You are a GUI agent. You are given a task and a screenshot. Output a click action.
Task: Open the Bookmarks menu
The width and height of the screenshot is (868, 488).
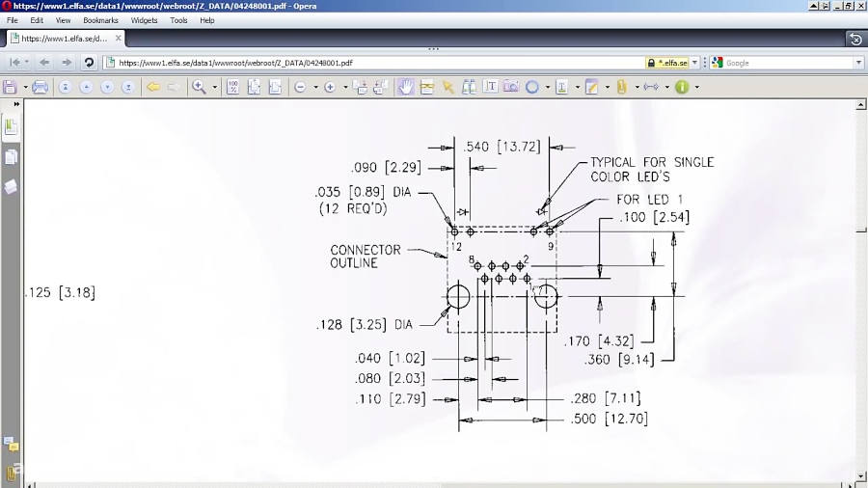pos(100,20)
